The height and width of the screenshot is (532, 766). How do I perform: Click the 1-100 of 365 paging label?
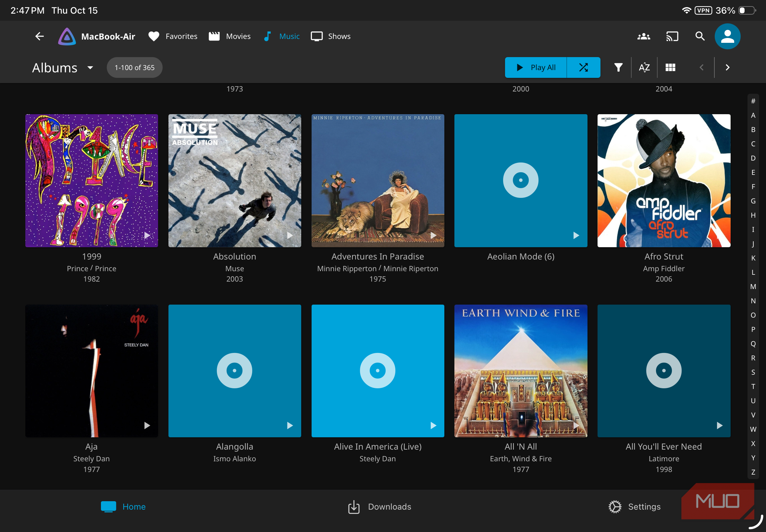click(x=134, y=68)
